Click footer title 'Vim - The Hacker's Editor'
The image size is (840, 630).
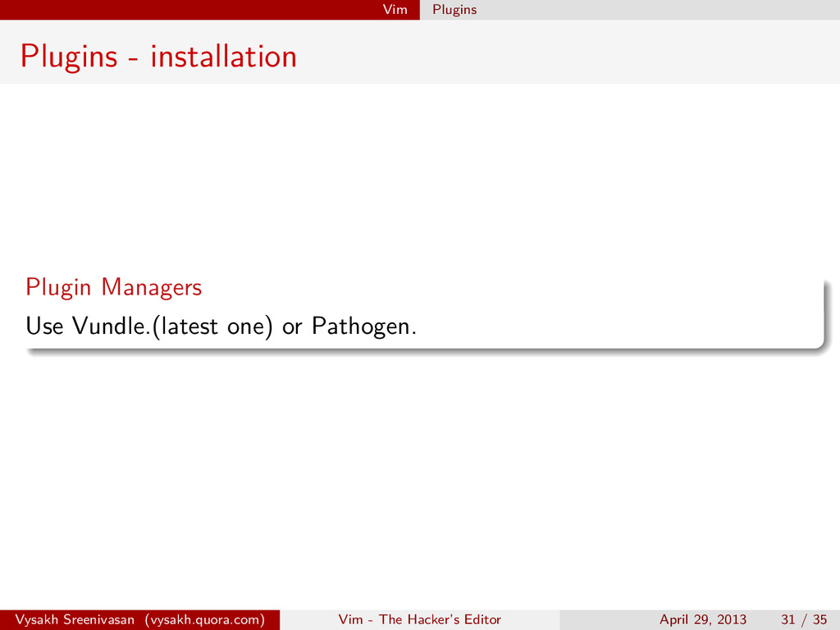pos(419,620)
